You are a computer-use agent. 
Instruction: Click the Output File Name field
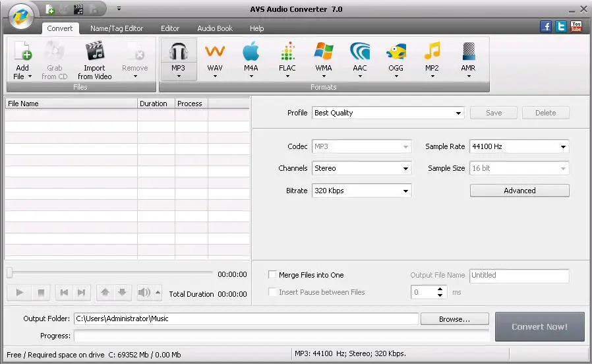coord(519,275)
